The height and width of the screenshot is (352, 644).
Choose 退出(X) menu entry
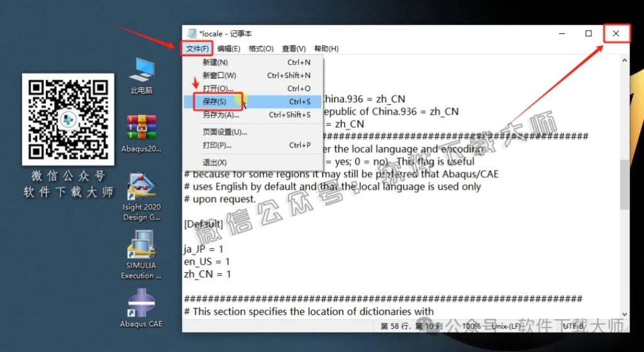(253, 162)
